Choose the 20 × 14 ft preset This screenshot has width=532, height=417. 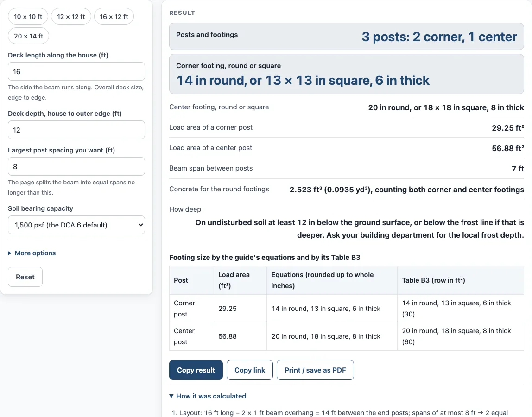(29, 36)
